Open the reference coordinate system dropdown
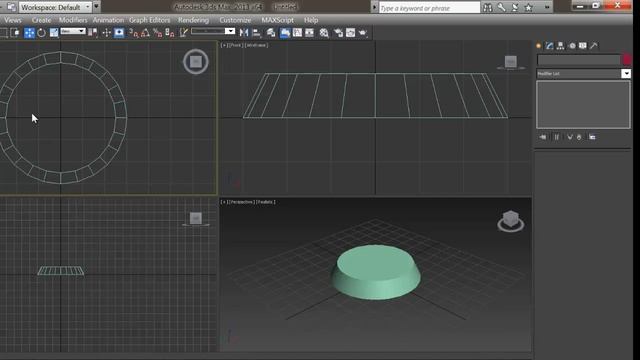The image size is (640, 360). 73,31
